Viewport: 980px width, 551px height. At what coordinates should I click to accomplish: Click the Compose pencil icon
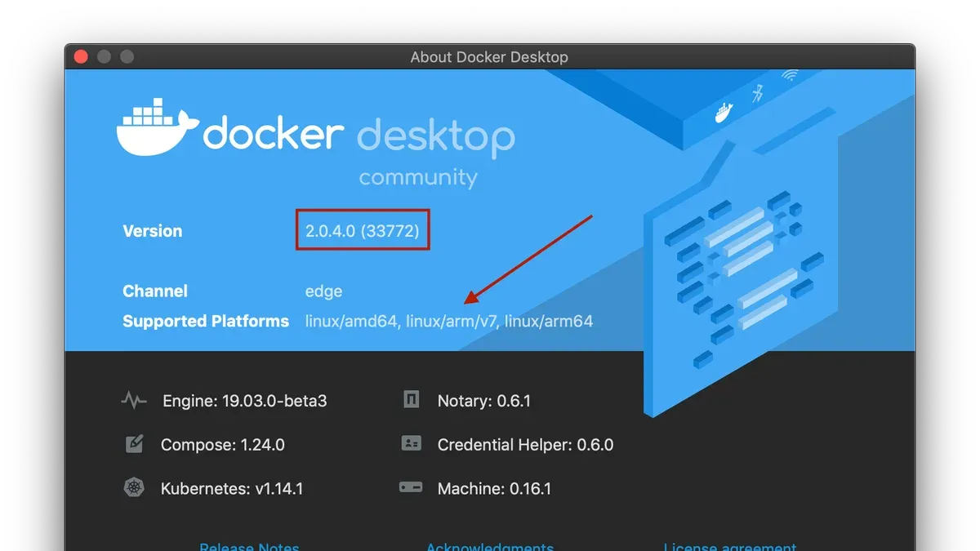coord(134,444)
